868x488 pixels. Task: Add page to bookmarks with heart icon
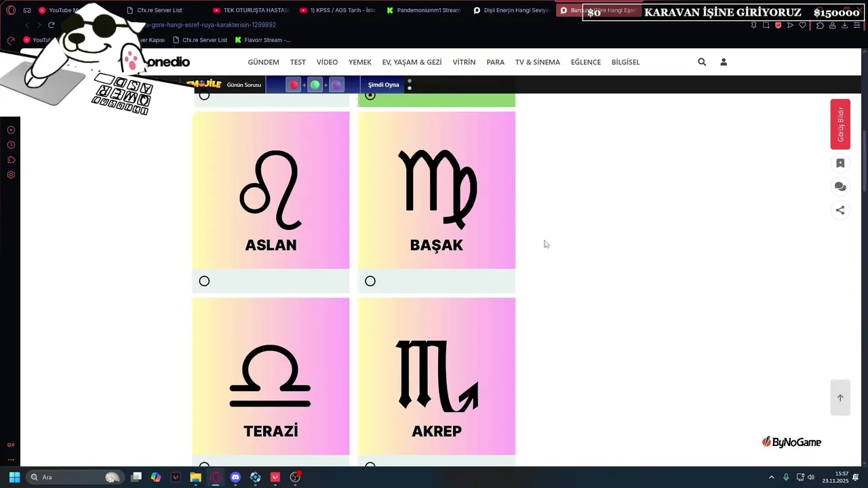[x=803, y=25]
